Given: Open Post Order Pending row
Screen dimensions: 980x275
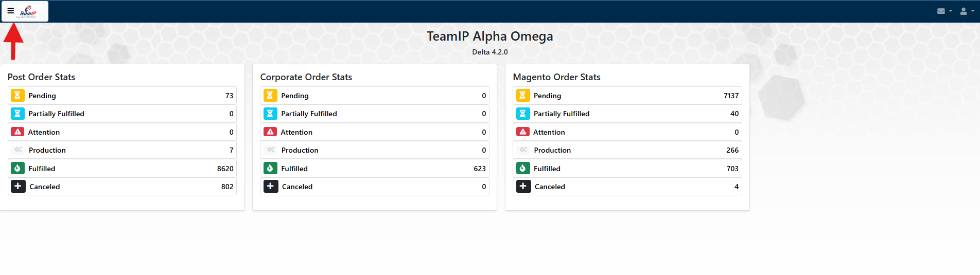Looking at the screenshot, I should pyautogui.click(x=122, y=96).
